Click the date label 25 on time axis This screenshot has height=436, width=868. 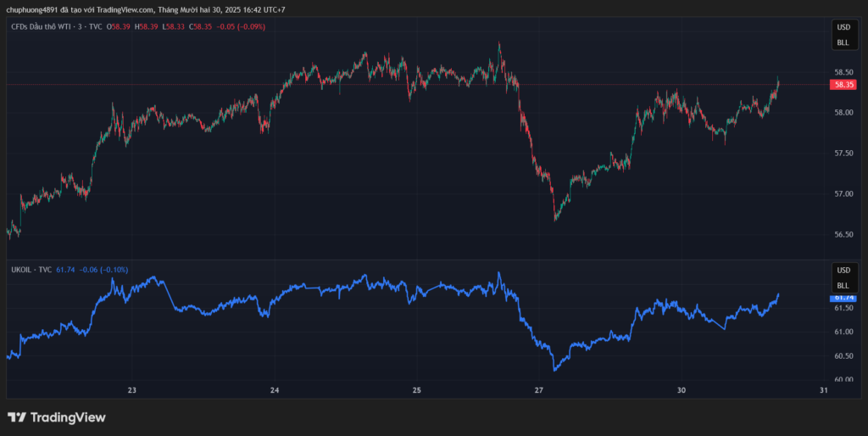click(417, 390)
